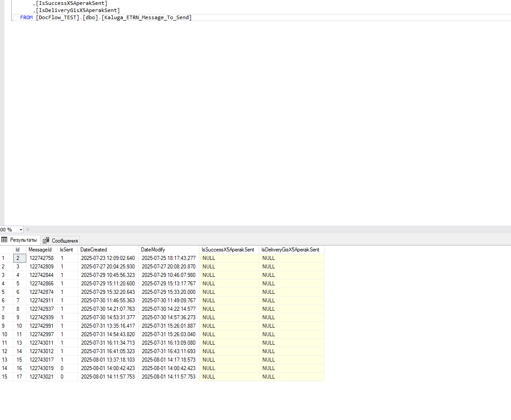Click DateModify 2025-07-31 15:26:03.040 cell
Image resolution: width=511 pixels, height=420 pixels.
pyautogui.click(x=169, y=334)
